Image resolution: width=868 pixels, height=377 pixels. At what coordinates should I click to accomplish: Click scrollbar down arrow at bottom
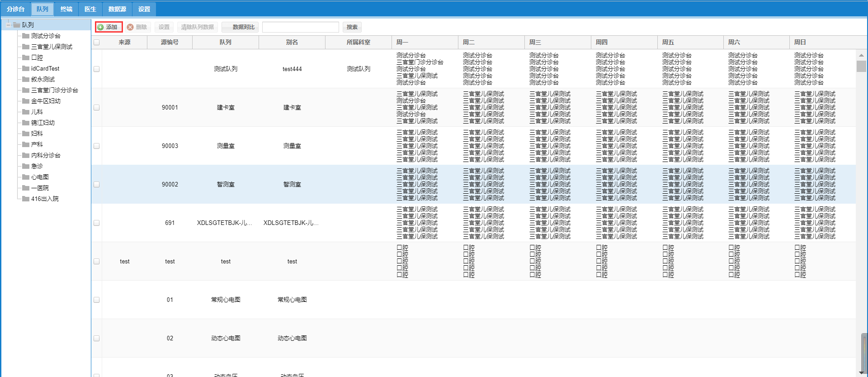(861, 372)
